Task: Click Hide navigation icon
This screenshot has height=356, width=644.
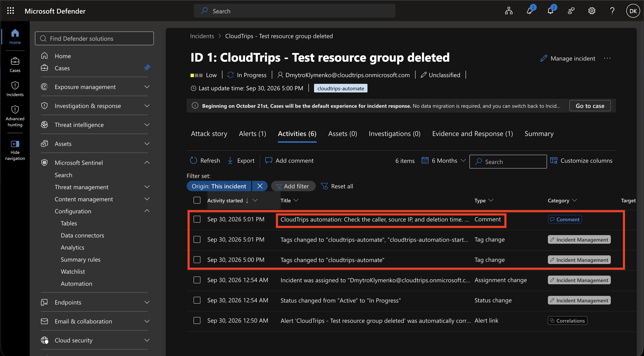Action: click(x=15, y=144)
